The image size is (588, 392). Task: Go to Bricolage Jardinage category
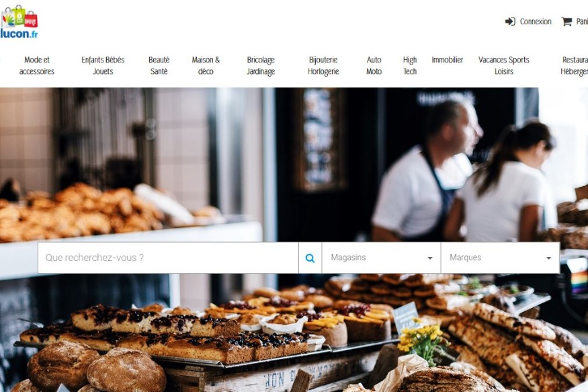[261, 65]
